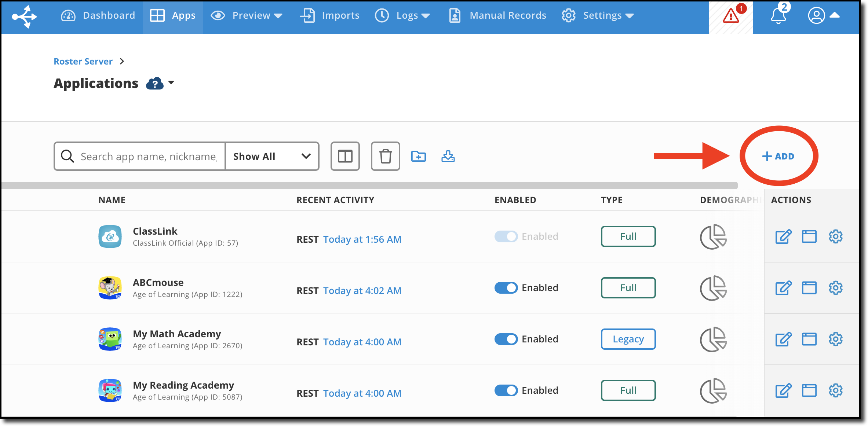The image size is (868, 426).
Task: Click the window icon for ABCmouse row
Action: pos(809,288)
